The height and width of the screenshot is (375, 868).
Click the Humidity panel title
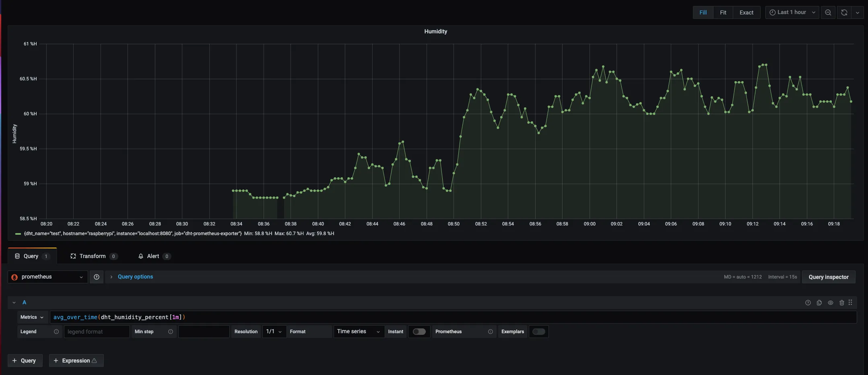click(435, 31)
